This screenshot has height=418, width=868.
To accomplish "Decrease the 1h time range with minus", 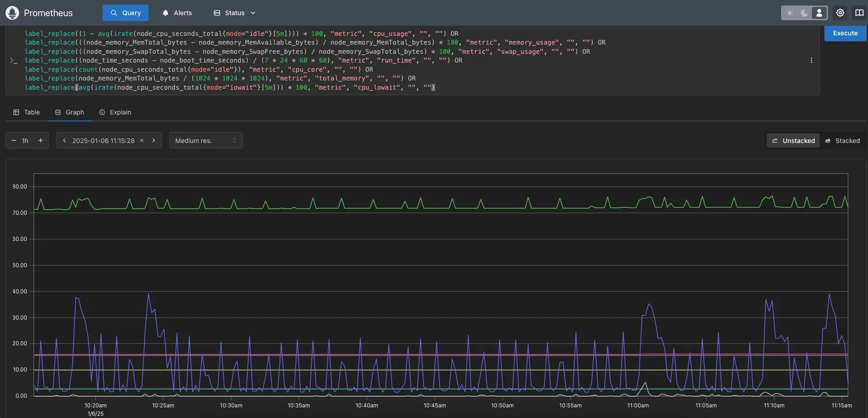I will coord(14,141).
